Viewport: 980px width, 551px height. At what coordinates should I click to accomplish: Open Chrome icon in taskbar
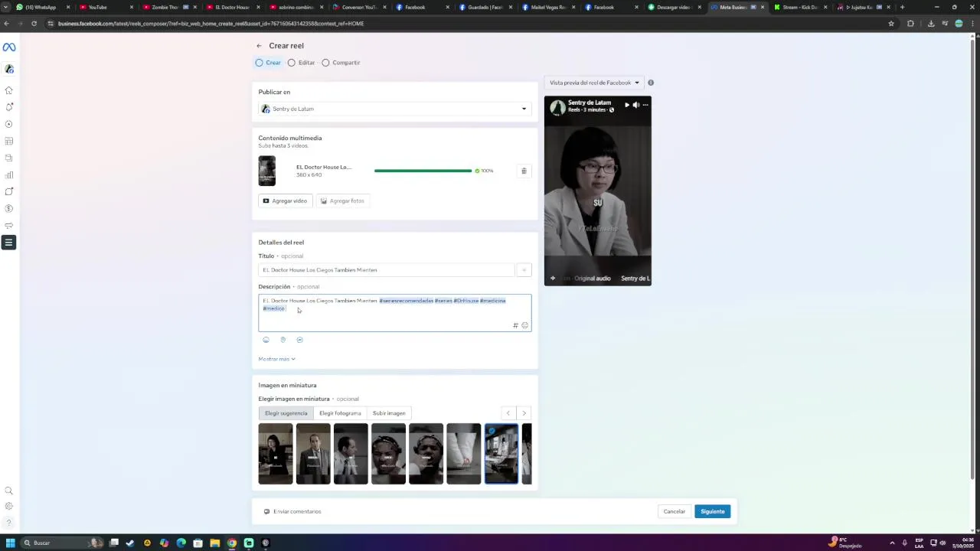click(232, 543)
